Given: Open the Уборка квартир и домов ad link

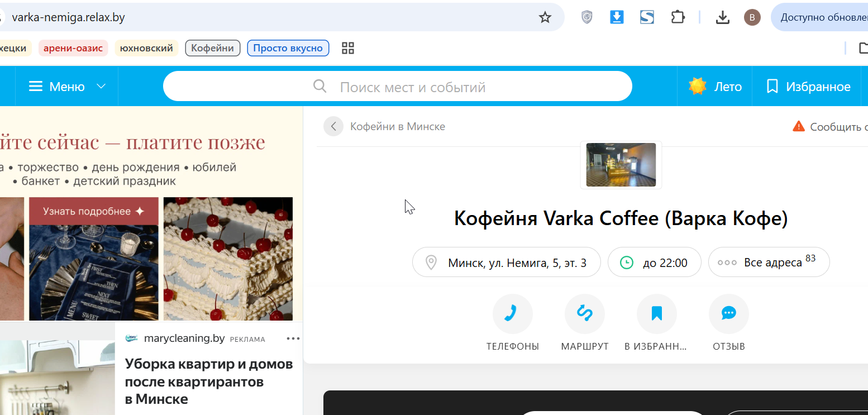Looking at the screenshot, I should [209, 381].
